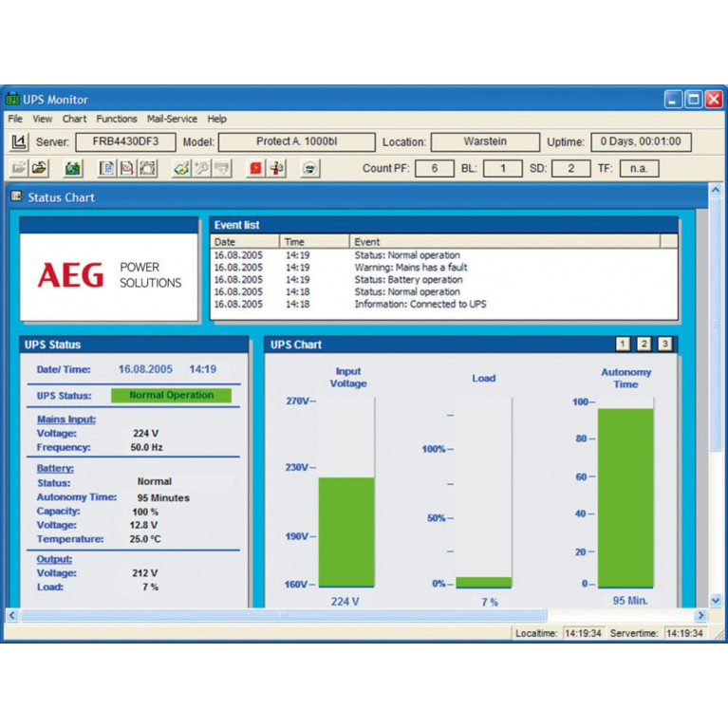Open the Functions menu
728x728 pixels.
click(x=117, y=119)
